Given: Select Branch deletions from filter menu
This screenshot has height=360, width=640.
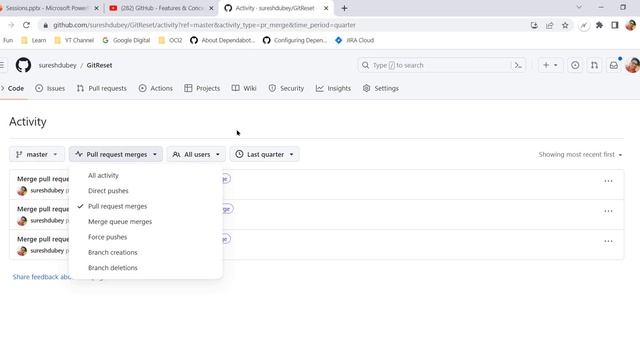Looking at the screenshot, I should pos(146,268).
